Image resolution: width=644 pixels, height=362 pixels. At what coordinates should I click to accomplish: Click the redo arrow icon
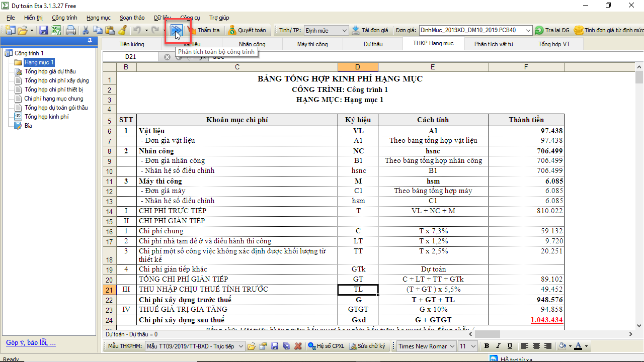(155, 30)
